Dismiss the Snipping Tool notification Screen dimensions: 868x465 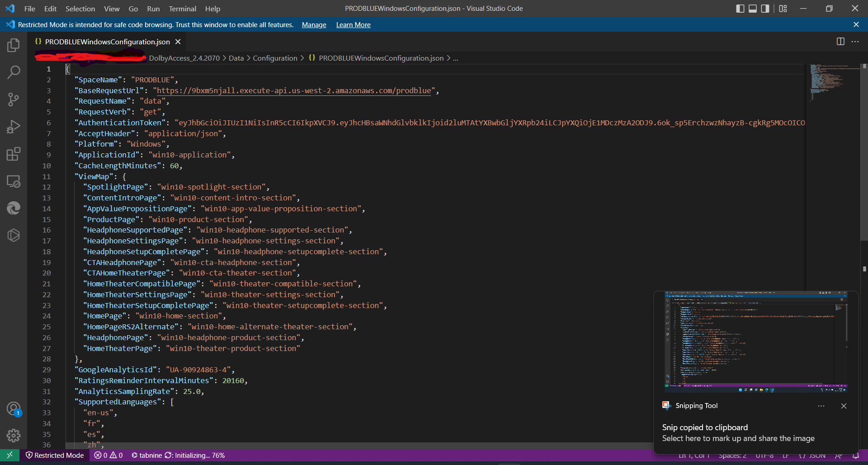[x=844, y=406]
